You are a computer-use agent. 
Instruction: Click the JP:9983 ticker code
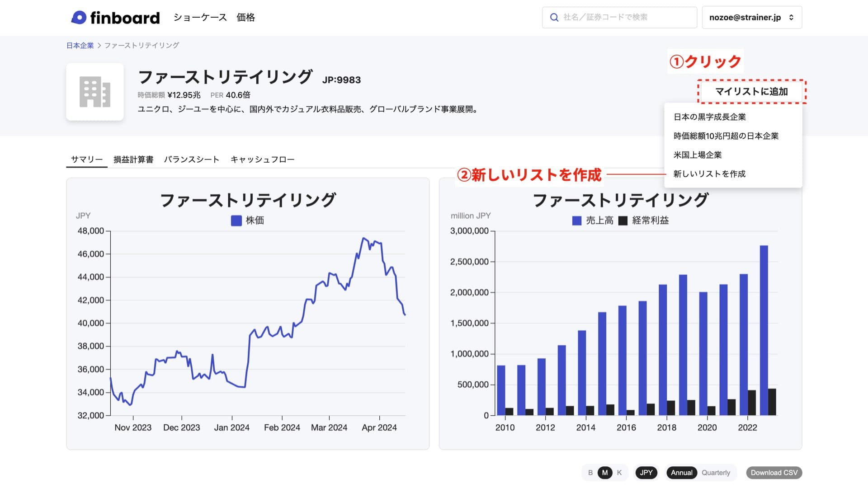pyautogui.click(x=341, y=80)
